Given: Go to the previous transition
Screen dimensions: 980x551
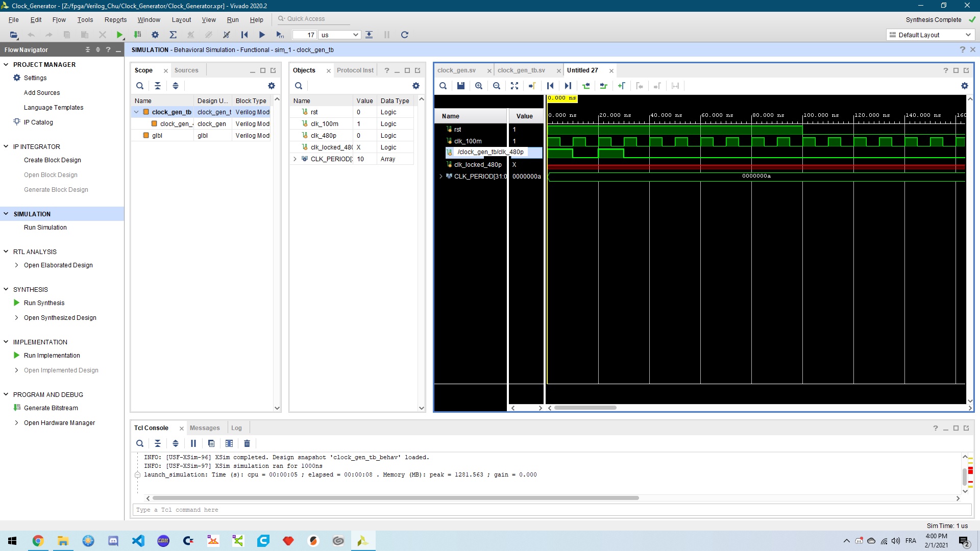Looking at the screenshot, I should coord(586,86).
